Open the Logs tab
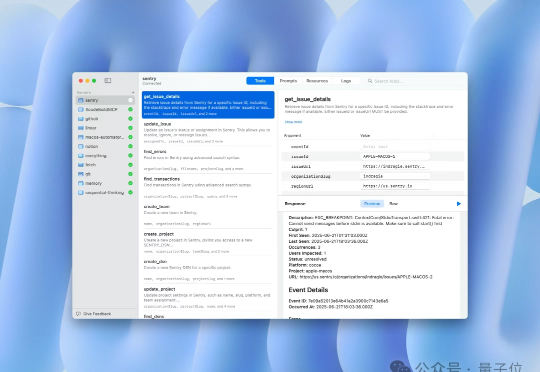 [346, 81]
